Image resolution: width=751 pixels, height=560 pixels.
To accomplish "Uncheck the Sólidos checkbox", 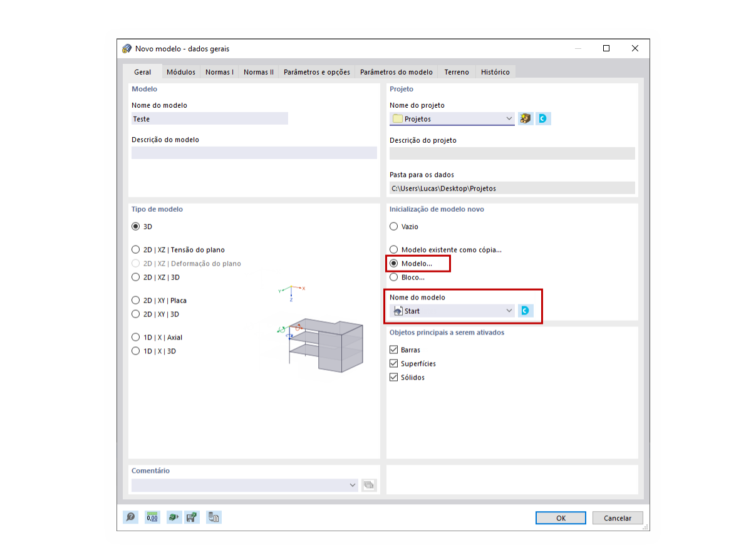I will 393,377.
